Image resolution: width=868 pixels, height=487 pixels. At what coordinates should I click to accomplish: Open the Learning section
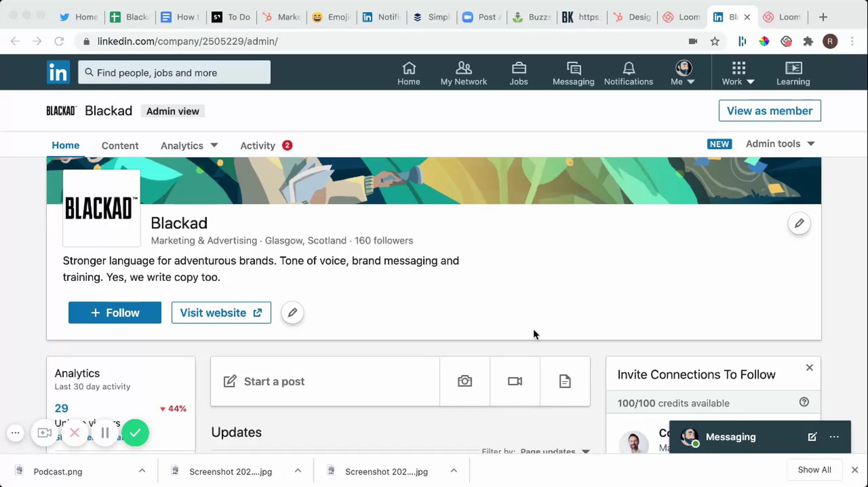tap(793, 73)
